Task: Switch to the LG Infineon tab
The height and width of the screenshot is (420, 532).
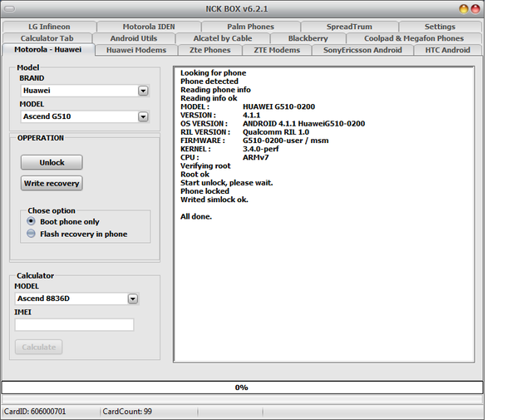Action: [x=49, y=27]
